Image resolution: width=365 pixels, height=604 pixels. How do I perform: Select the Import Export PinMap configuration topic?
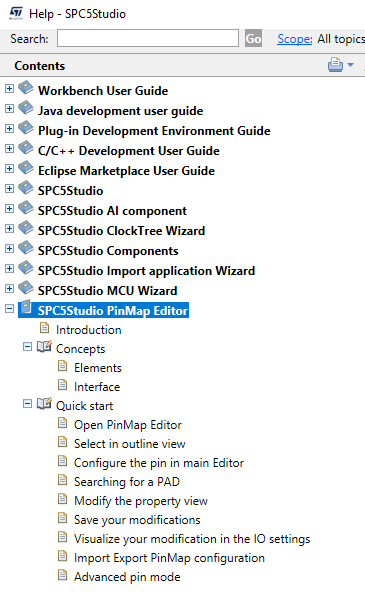[x=169, y=558]
